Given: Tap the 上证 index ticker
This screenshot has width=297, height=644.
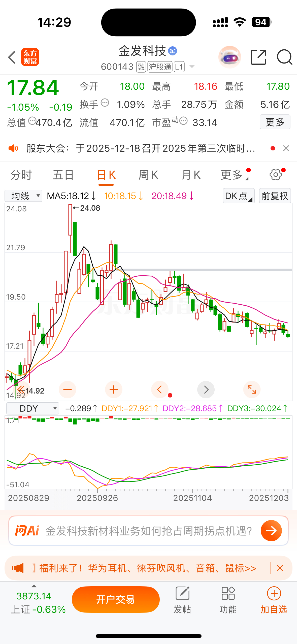Looking at the screenshot, I should click(x=38, y=603).
